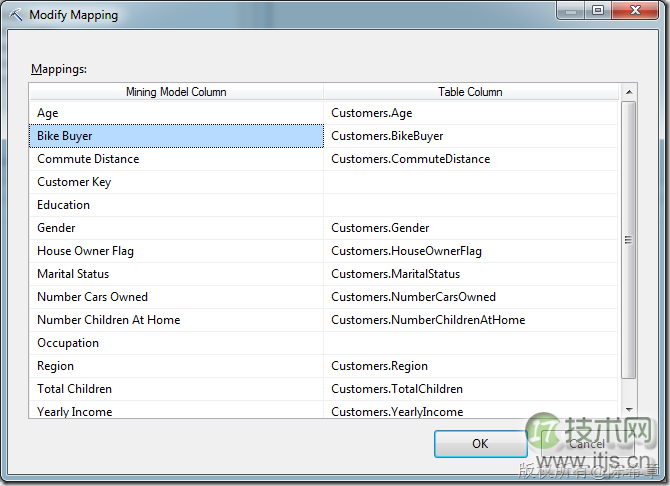Click the Mining Model Column header

(176, 92)
